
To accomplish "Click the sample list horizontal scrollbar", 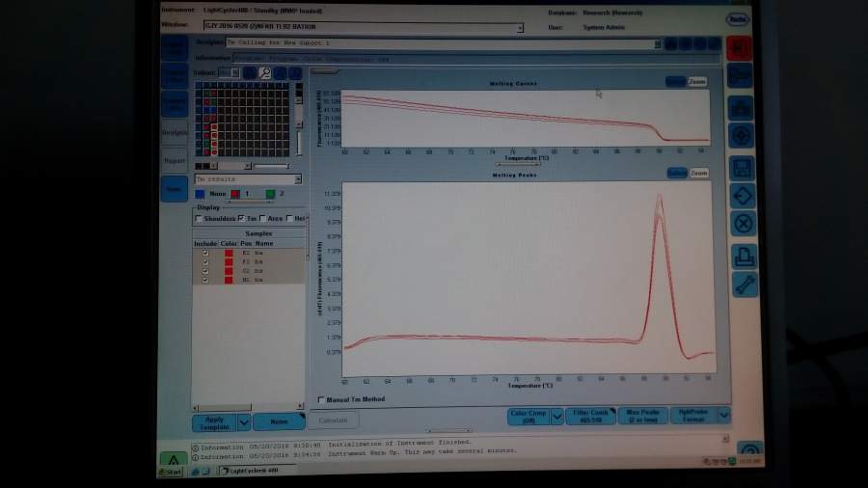I will (248, 407).
